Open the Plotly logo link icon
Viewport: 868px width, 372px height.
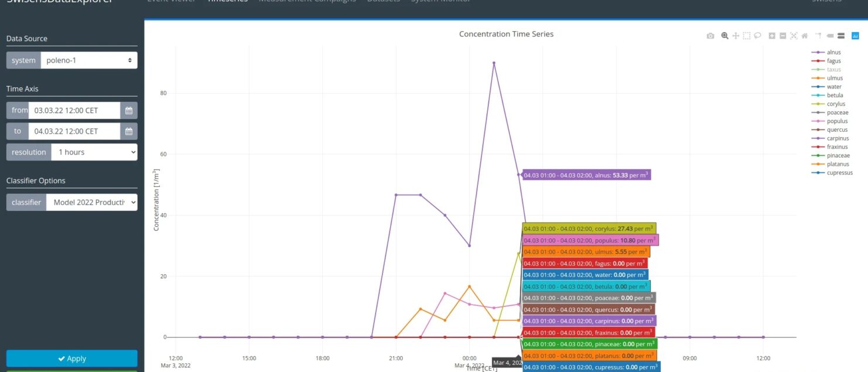point(855,36)
